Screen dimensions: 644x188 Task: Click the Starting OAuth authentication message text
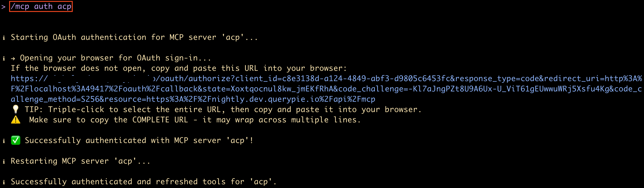pyautogui.click(x=134, y=37)
